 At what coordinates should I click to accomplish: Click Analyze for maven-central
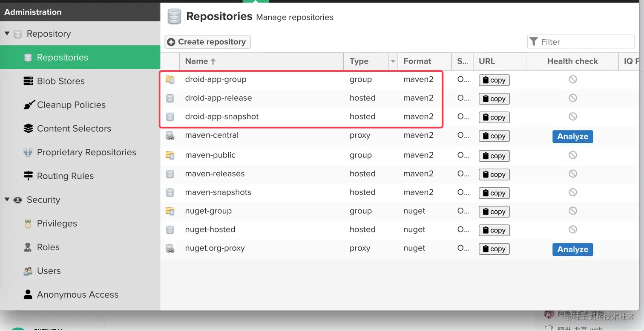[x=572, y=136]
